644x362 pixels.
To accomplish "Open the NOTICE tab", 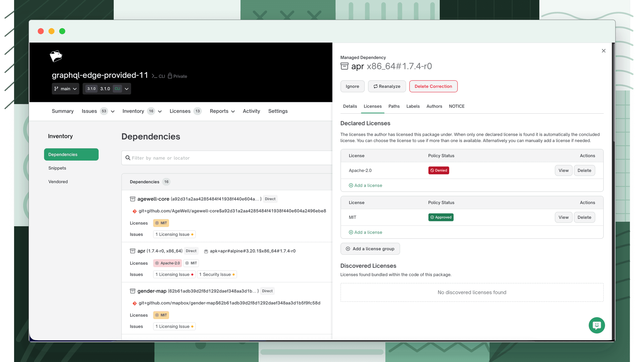I will click(457, 106).
